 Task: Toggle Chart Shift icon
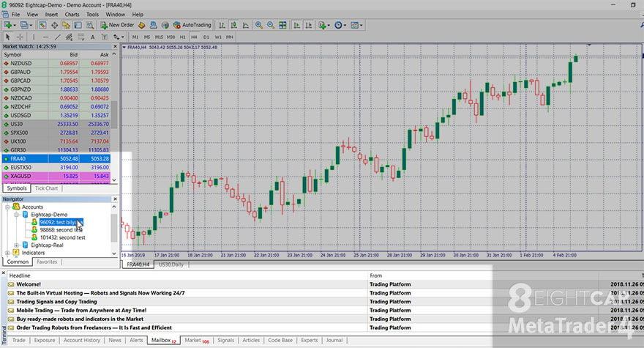pos(308,25)
